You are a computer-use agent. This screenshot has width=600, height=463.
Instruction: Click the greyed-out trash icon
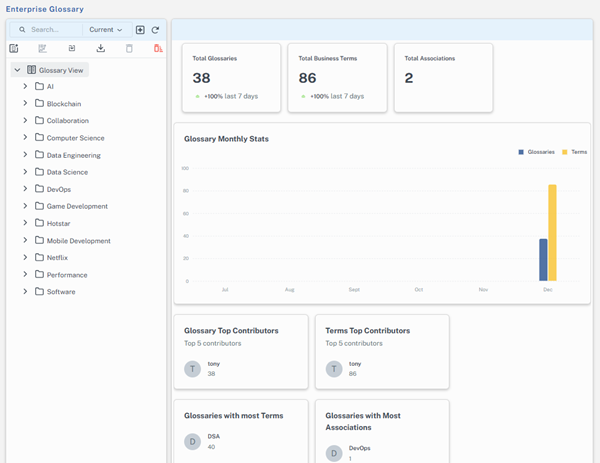pos(129,48)
